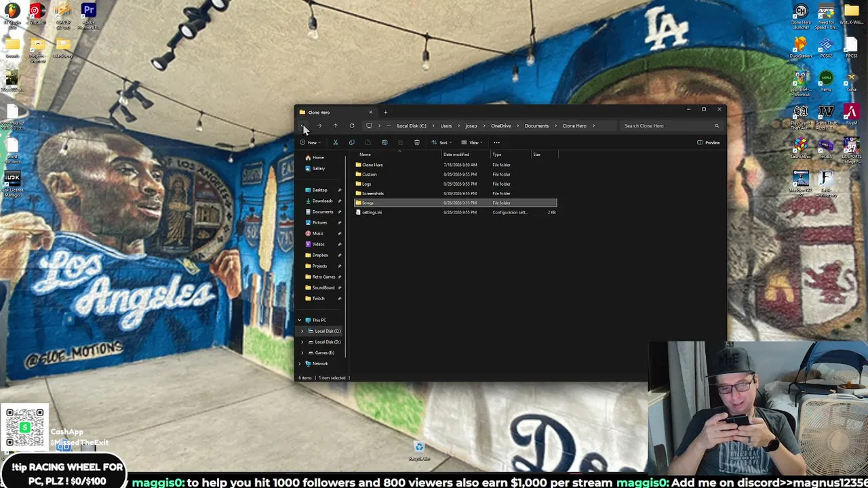Open Gallery in the navigation pane
Image resolution: width=868 pixels, height=488 pixels.
point(318,168)
